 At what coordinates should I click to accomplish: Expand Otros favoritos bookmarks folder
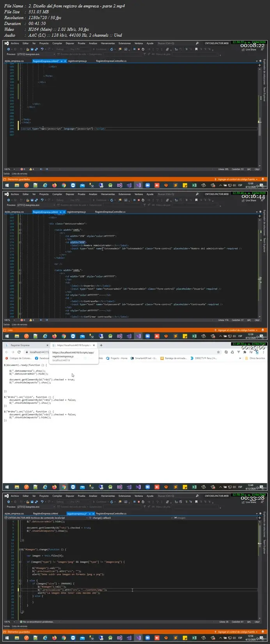point(256,358)
